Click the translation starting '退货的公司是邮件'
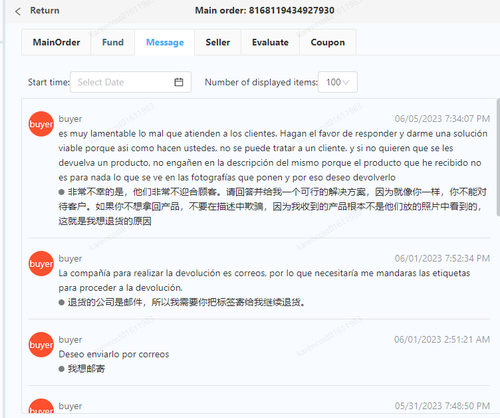Image resolution: width=500 pixels, height=418 pixels. [186, 302]
